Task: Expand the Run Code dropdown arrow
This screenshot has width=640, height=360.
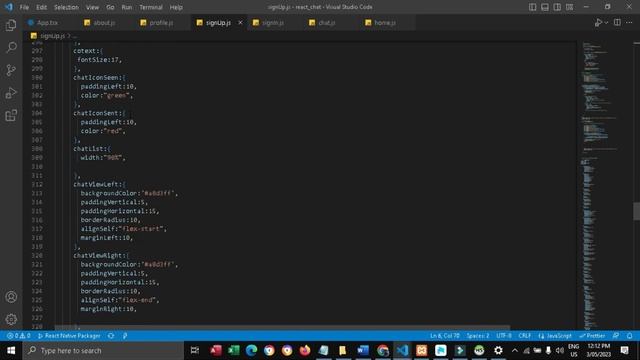Action: click(607, 23)
